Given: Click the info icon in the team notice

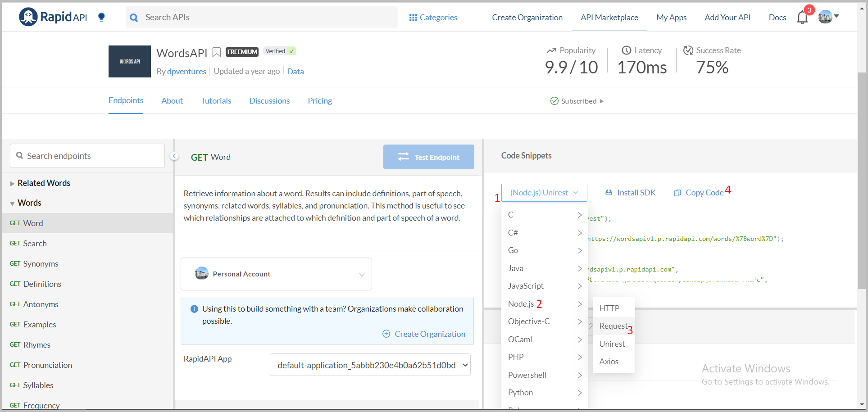Looking at the screenshot, I should pos(194,309).
